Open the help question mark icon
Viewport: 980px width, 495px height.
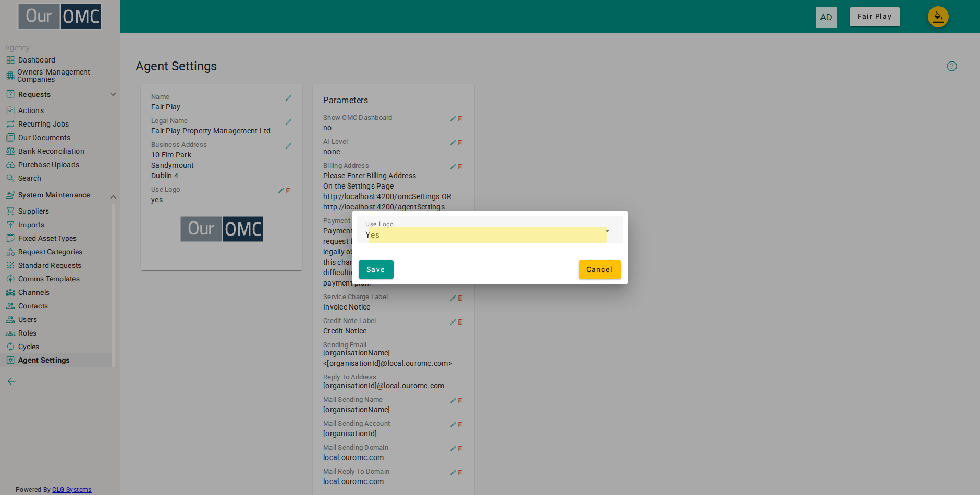[952, 66]
